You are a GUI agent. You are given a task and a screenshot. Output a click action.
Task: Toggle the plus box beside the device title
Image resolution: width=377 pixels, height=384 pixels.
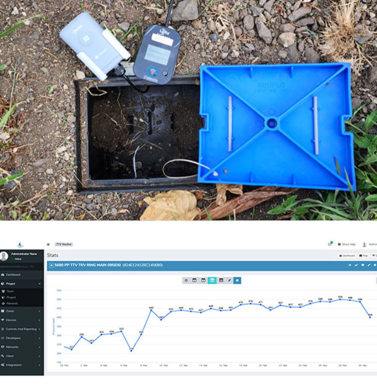click(x=51, y=265)
